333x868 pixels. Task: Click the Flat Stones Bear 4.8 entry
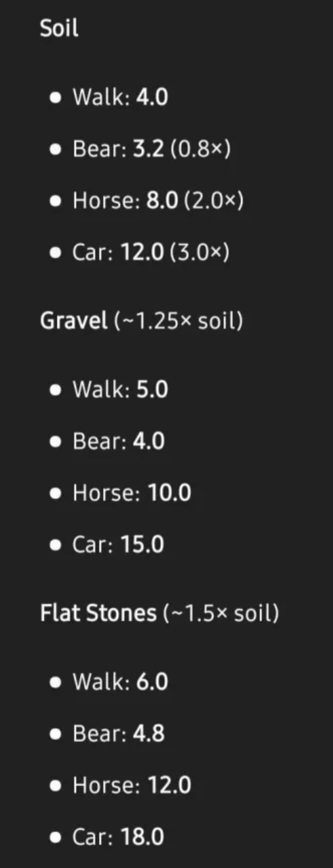(119, 734)
